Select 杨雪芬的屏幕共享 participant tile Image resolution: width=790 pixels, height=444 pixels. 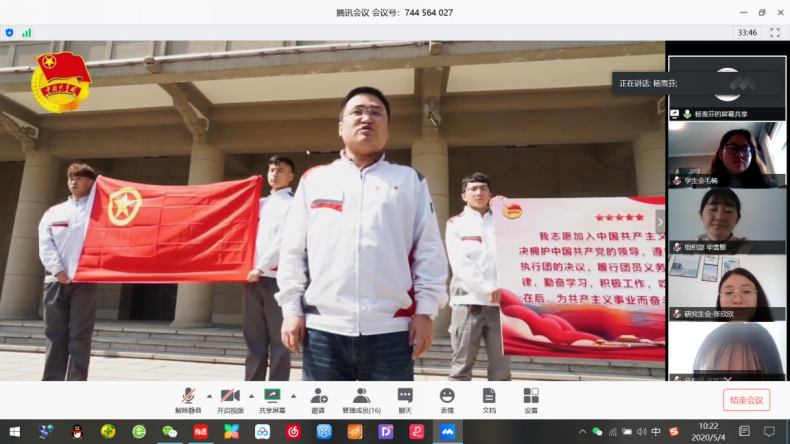point(727,88)
